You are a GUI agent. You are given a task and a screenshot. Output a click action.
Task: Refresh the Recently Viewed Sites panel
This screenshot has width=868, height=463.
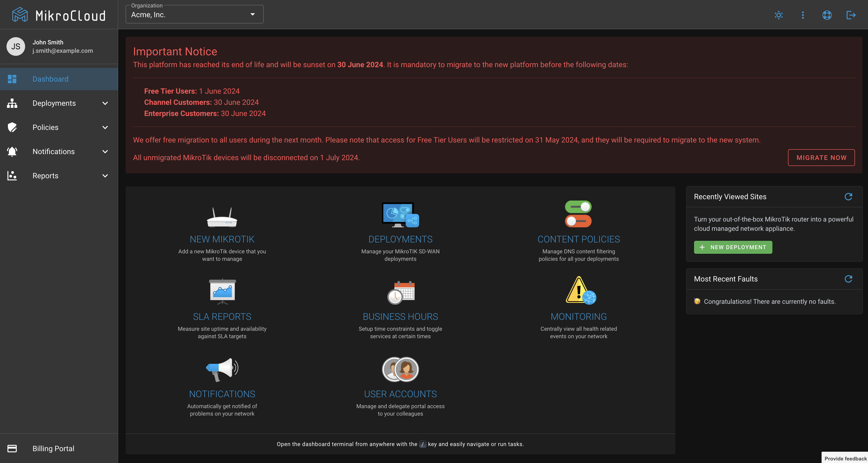[x=848, y=197]
